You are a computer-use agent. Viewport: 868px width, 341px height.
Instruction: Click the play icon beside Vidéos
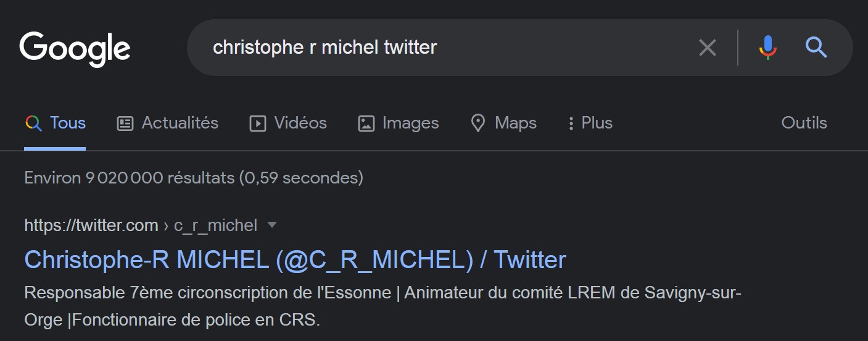click(257, 124)
